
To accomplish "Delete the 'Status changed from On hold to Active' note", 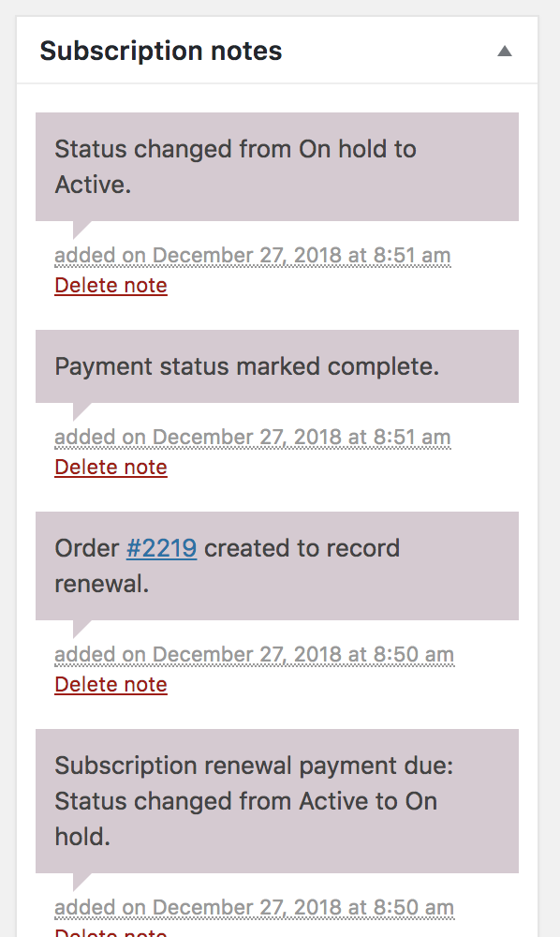I will 111,285.
